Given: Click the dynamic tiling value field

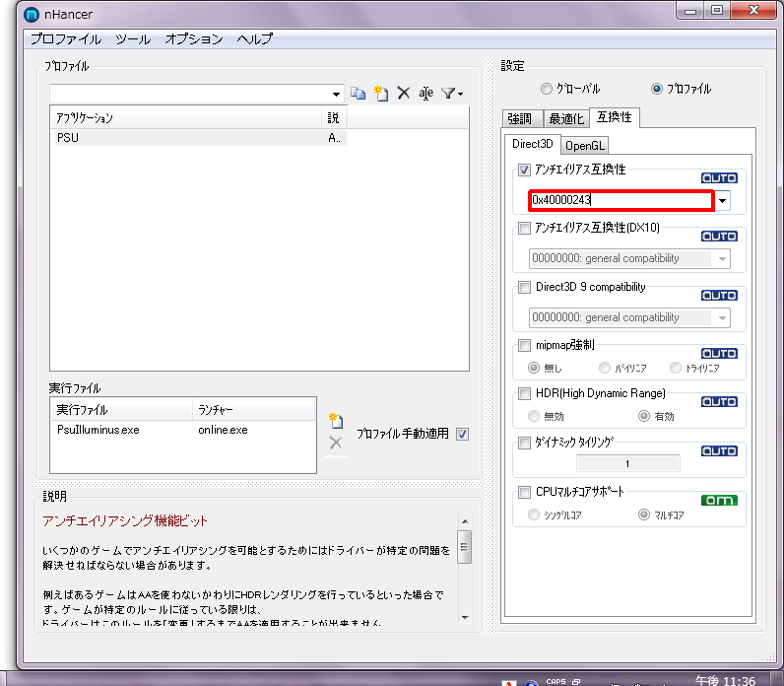Looking at the screenshot, I should (x=628, y=464).
